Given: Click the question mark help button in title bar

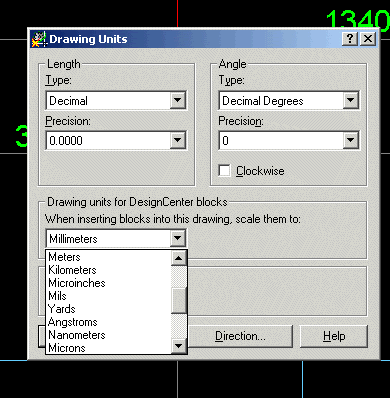Looking at the screenshot, I should coord(350,39).
